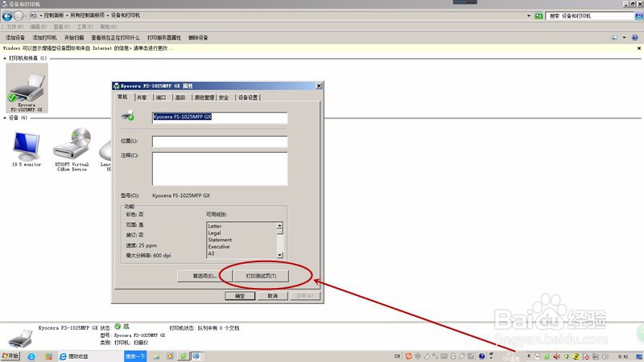Screen dimensions: 644x362
Task: Open the 工具 menu
Action: (85, 27)
